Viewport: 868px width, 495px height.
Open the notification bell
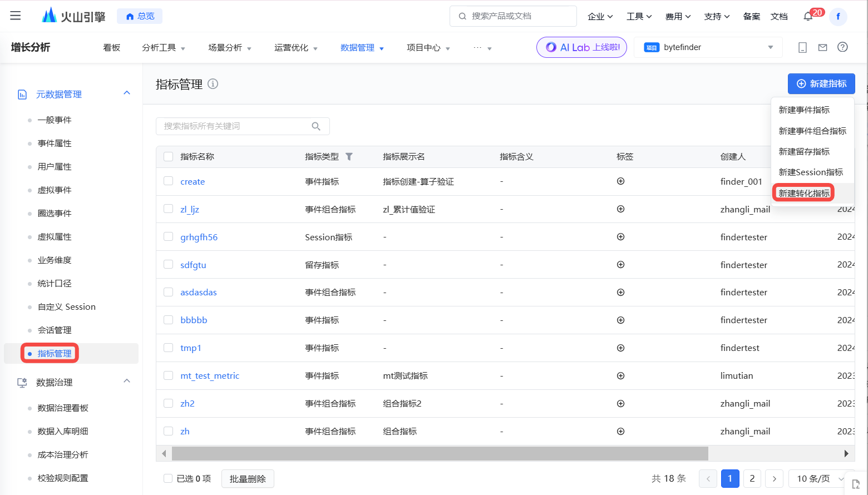[x=808, y=16]
